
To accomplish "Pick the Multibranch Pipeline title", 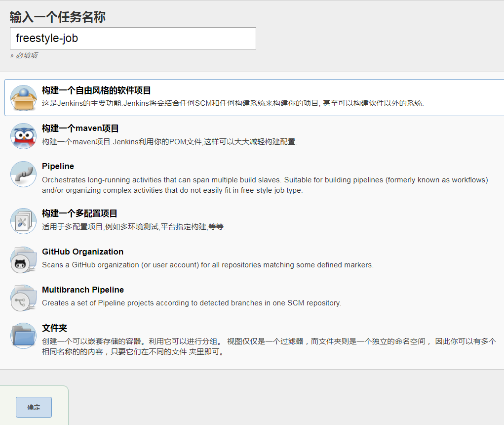I will [82, 290].
